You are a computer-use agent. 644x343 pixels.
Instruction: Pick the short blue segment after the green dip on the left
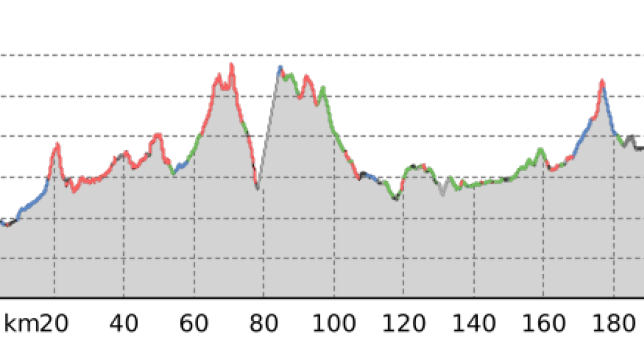pos(181,165)
